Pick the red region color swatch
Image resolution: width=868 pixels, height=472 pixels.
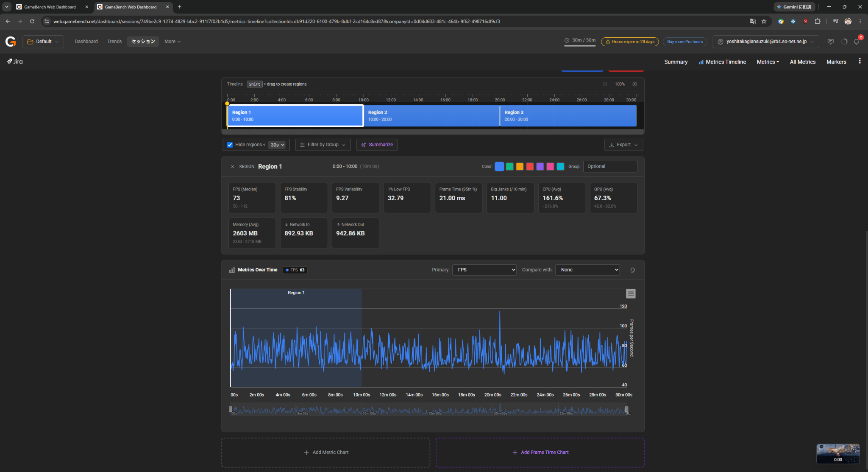[530, 167]
